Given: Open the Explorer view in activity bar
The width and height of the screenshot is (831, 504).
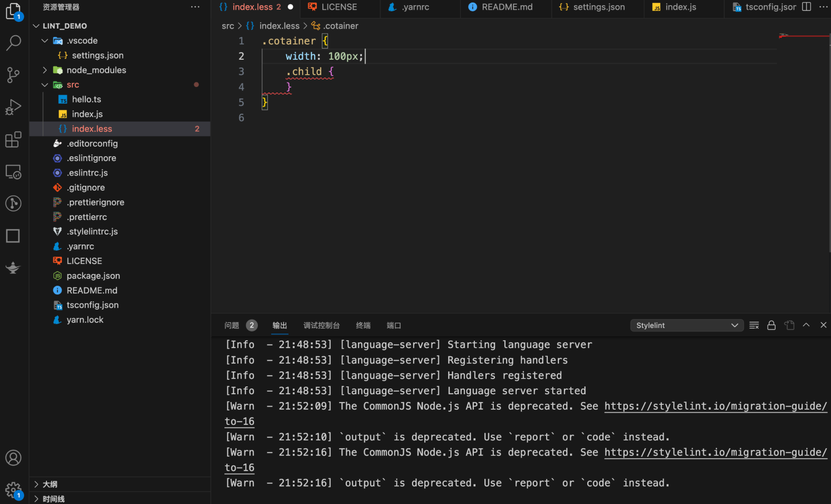Looking at the screenshot, I should tap(14, 11).
